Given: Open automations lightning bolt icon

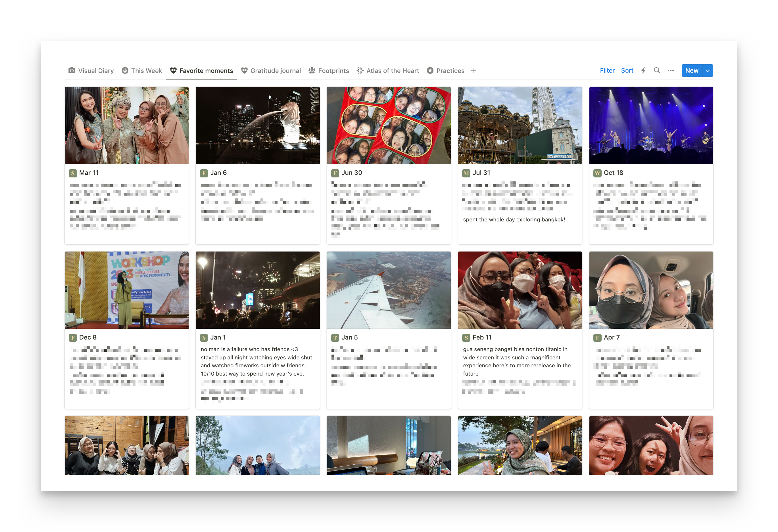Looking at the screenshot, I should click(643, 71).
